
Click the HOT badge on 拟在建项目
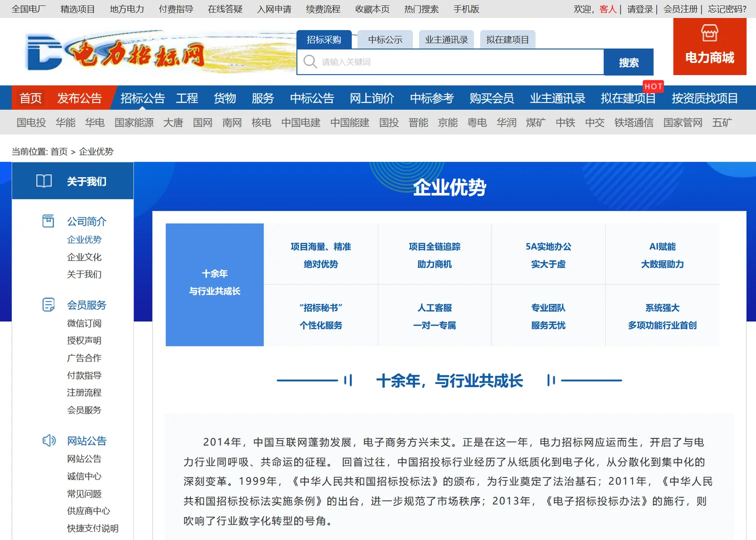pos(654,86)
